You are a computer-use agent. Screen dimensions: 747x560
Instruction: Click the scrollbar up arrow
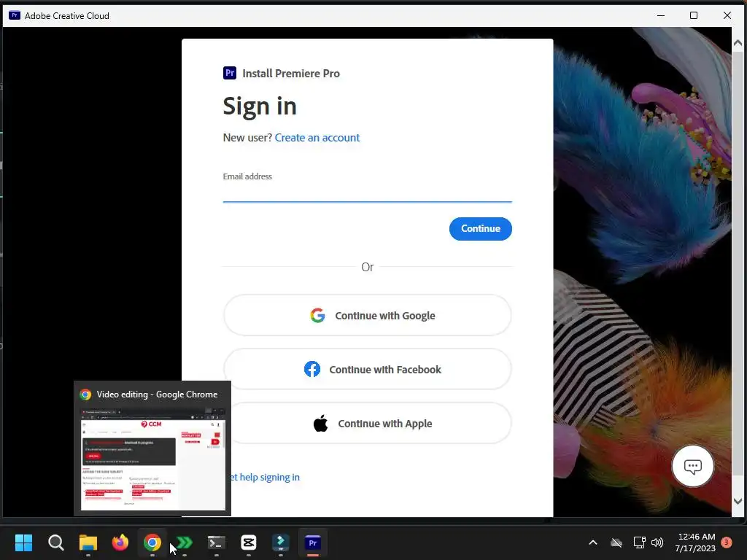(x=738, y=43)
